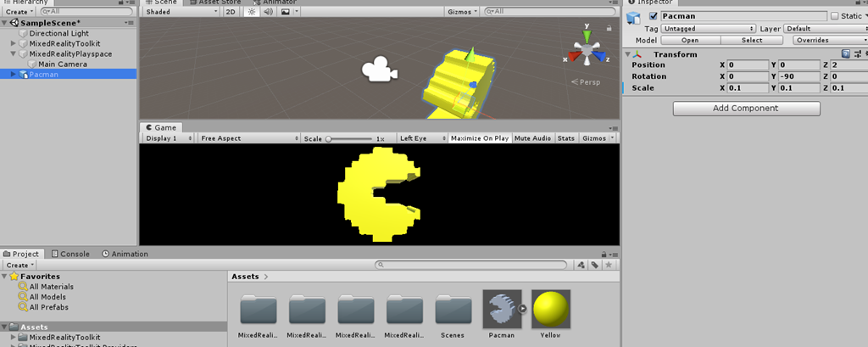Switch to the Animation tab

coord(124,254)
